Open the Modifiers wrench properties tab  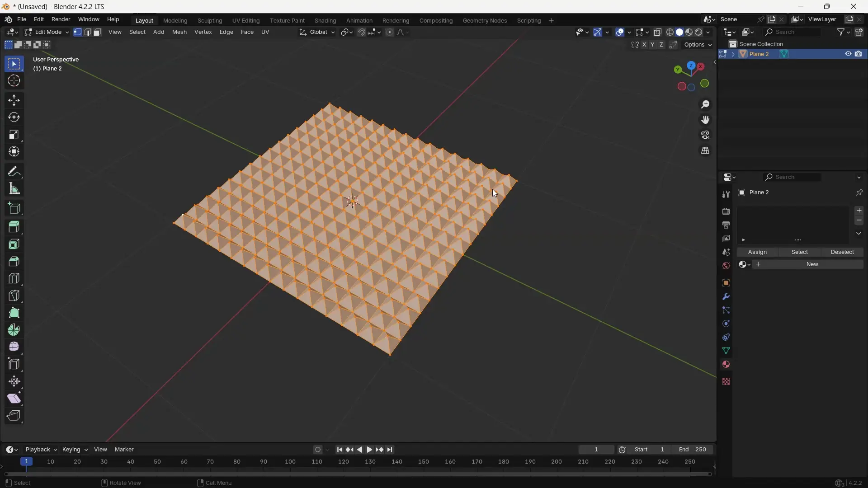click(x=726, y=297)
